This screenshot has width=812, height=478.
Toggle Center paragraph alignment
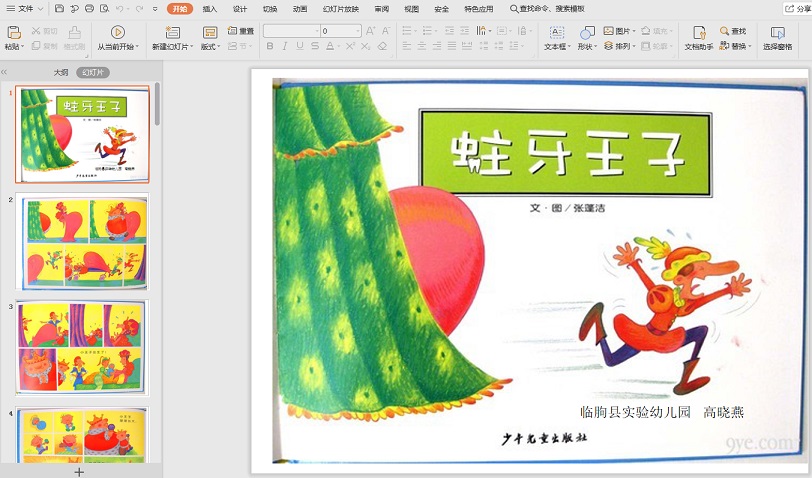[422, 46]
